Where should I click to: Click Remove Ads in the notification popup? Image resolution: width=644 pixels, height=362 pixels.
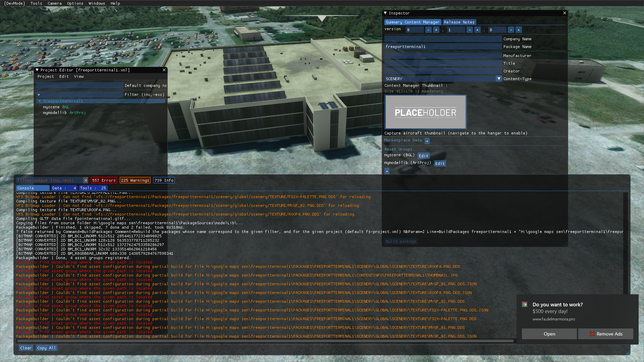[x=606, y=334]
